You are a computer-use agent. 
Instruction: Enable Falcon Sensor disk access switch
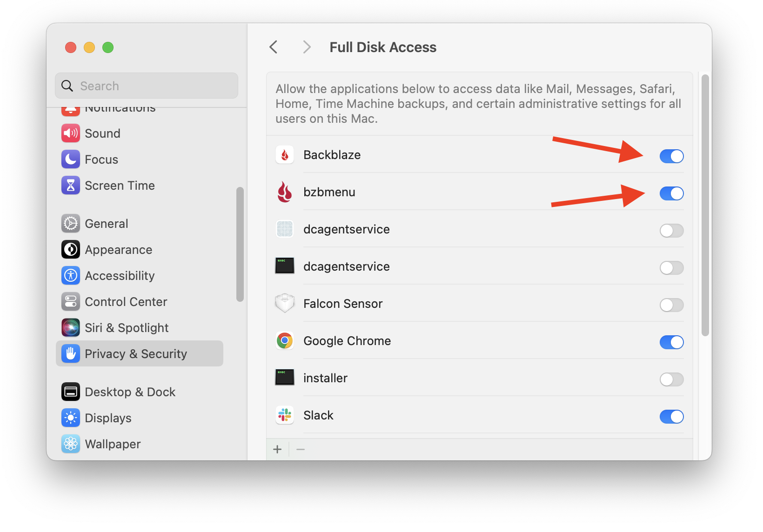(672, 305)
